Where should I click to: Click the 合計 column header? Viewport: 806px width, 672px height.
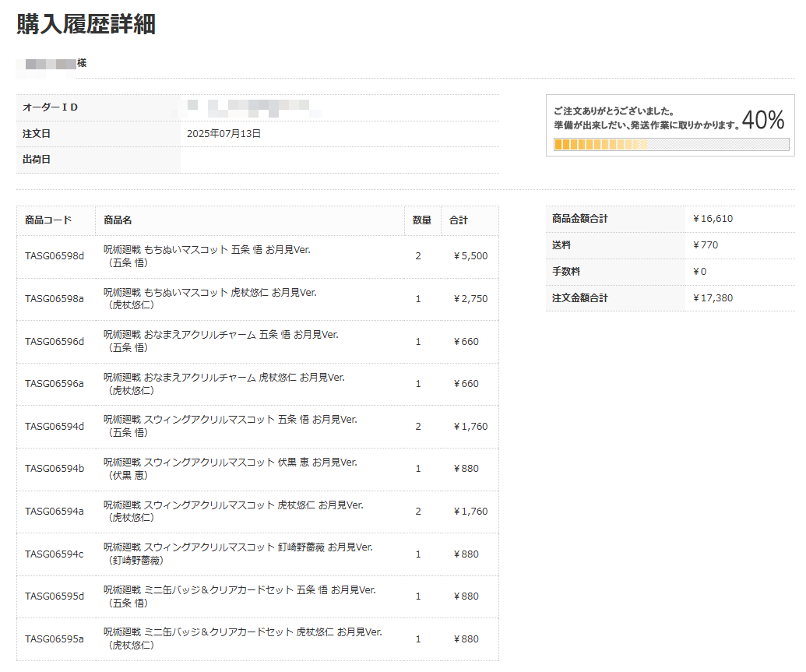pyautogui.click(x=459, y=220)
